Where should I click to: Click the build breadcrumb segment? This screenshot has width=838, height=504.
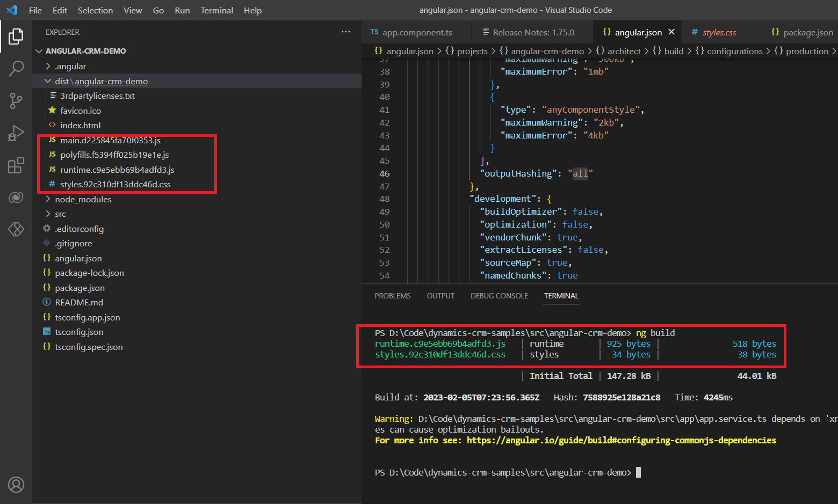[x=674, y=51]
